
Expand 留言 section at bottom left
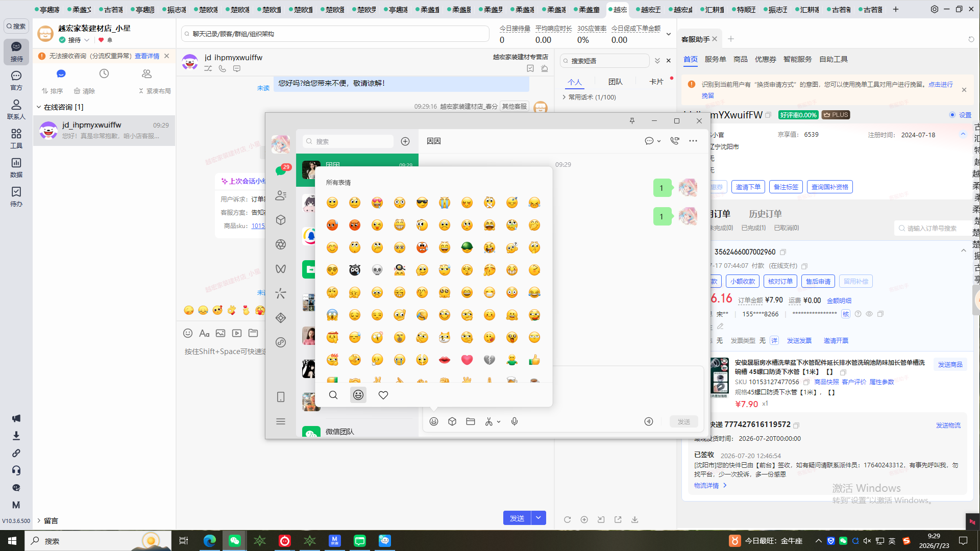click(x=39, y=521)
